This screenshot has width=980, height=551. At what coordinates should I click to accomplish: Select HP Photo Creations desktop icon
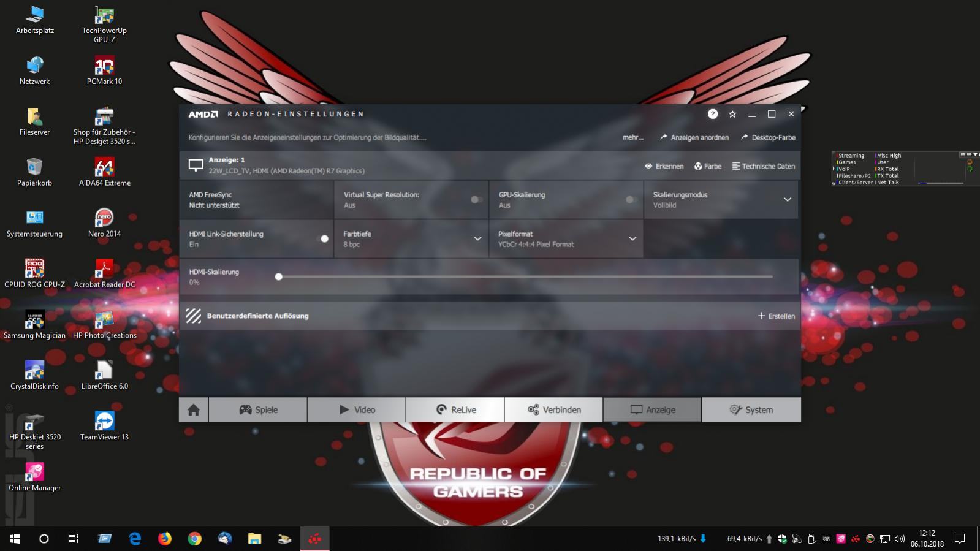click(x=104, y=324)
